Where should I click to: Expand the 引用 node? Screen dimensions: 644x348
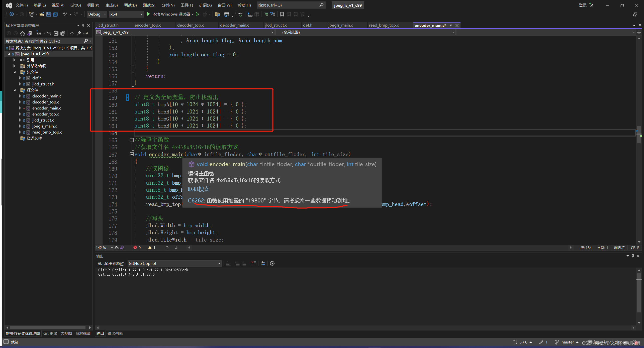click(x=15, y=60)
